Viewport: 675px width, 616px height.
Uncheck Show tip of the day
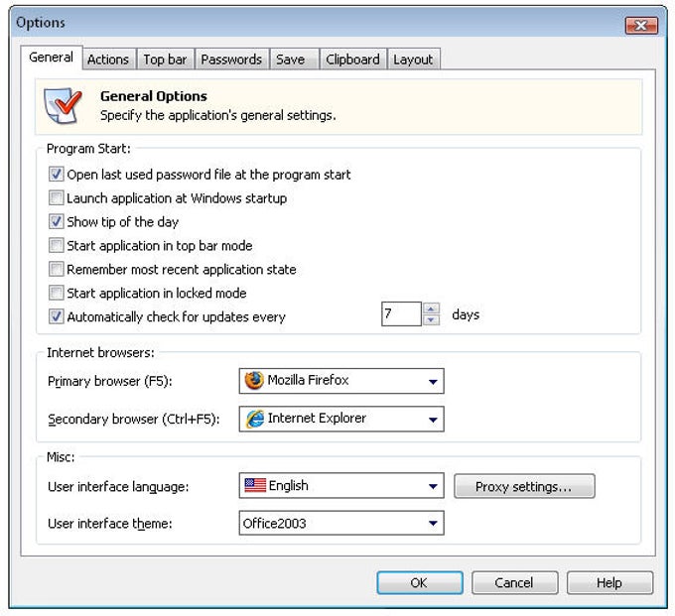57,222
